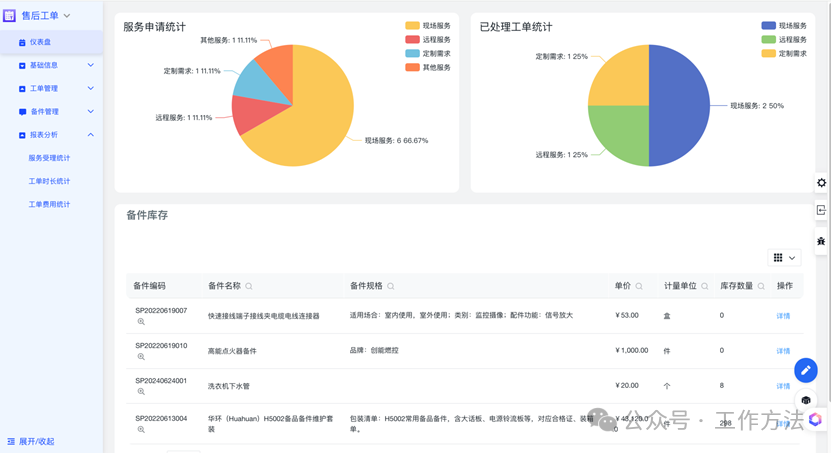Screen dimensions: 831x453
Task: Zoom icon under SP20220619010
Action: [x=141, y=357]
